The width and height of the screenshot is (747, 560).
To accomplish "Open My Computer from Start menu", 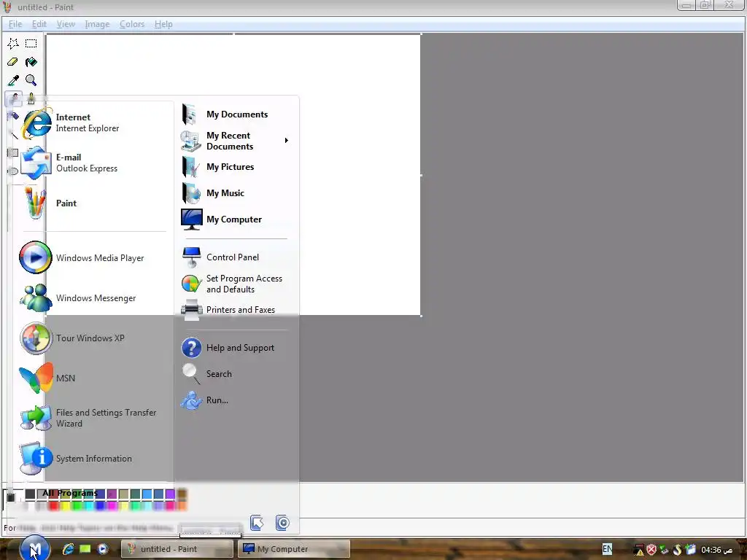I will (236, 219).
